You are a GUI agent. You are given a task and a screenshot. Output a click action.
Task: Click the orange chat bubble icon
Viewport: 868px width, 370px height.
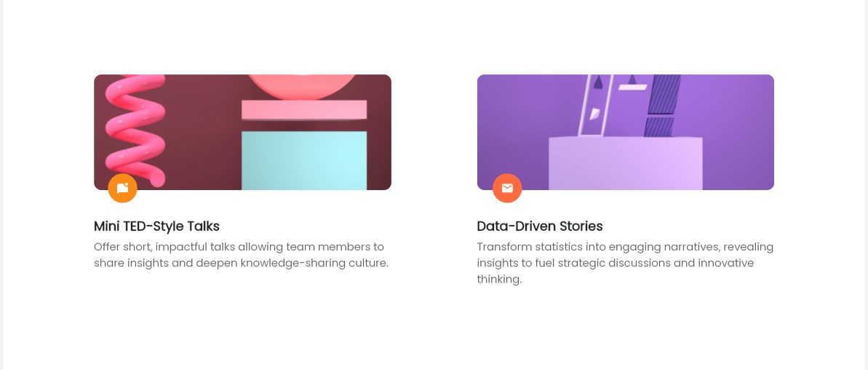(122, 188)
